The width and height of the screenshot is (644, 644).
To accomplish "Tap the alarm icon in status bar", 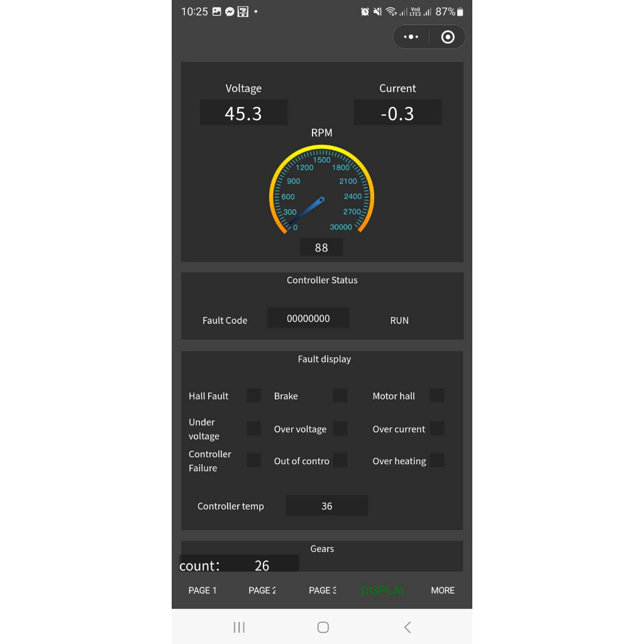I will (365, 12).
